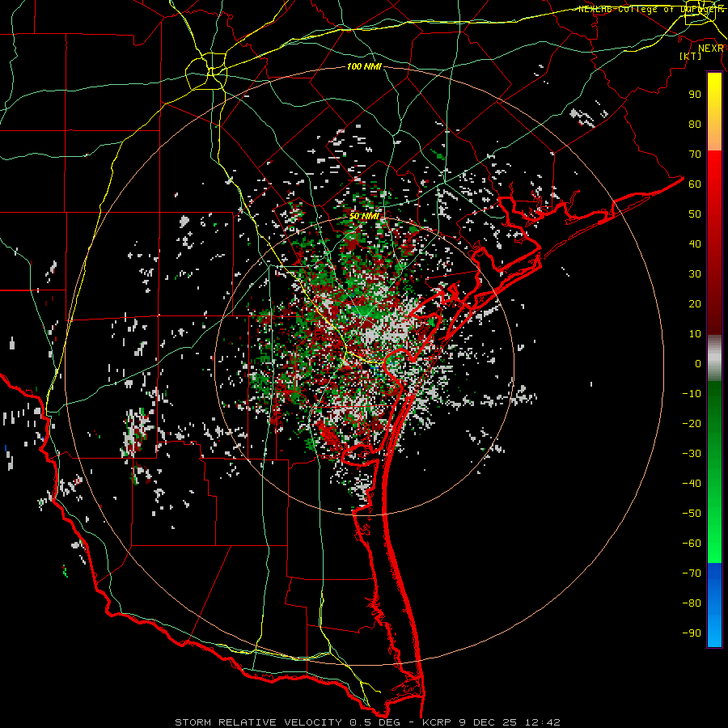The image size is (728, 728).
Task: Click the "-60" scale label
Action: point(692,544)
